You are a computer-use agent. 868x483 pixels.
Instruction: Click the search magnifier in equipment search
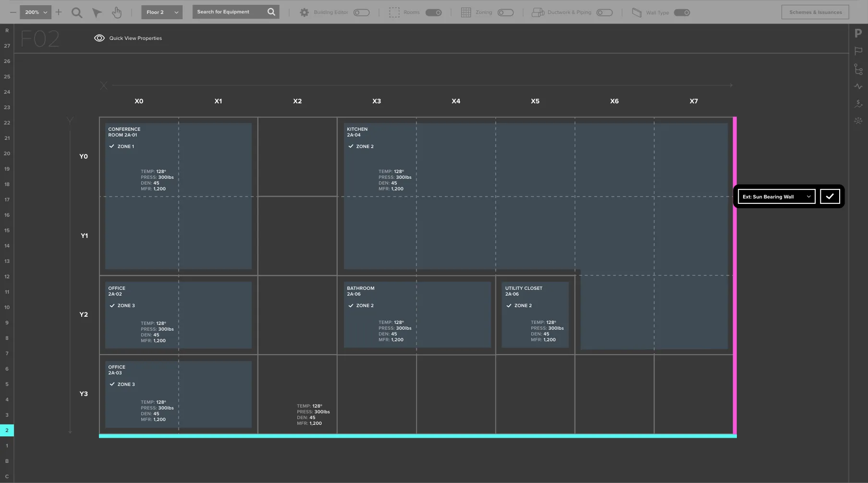(x=271, y=12)
